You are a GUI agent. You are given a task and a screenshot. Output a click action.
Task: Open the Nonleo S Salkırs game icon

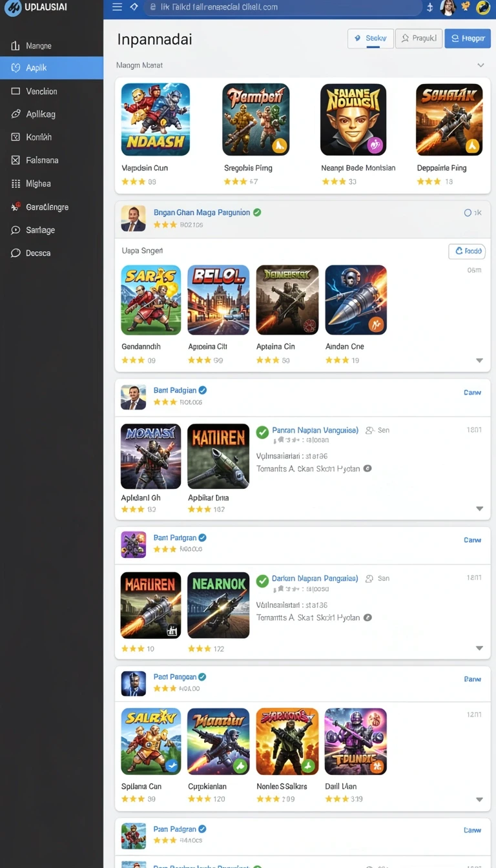coord(287,741)
